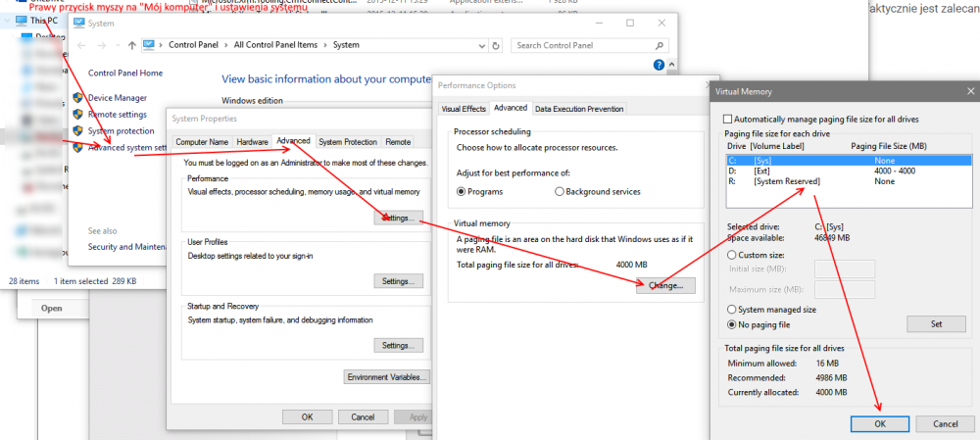Image resolution: width=980 pixels, height=440 pixels.
Task: Open the blue Help question mark icon
Action: pyautogui.click(x=659, y=65)
